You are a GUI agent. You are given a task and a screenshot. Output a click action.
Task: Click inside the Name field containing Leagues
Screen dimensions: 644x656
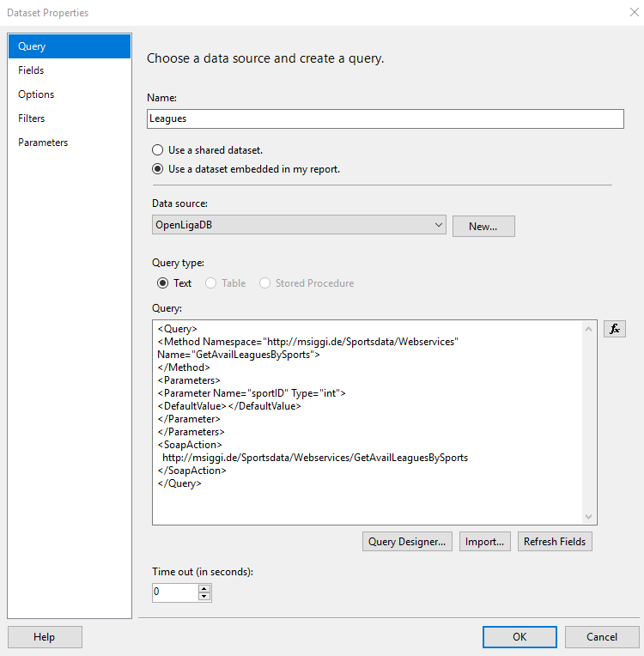[385, 118]
